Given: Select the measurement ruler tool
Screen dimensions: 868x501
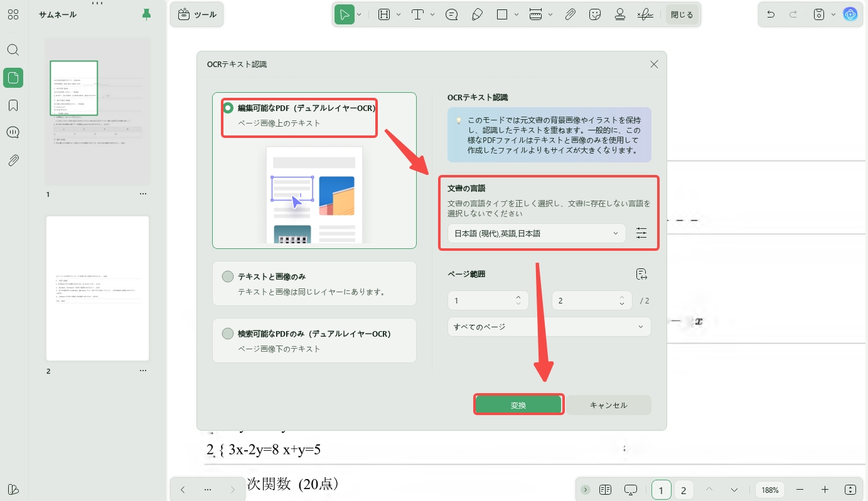Looking at the screenshot, I should click(x=535, y=14).
